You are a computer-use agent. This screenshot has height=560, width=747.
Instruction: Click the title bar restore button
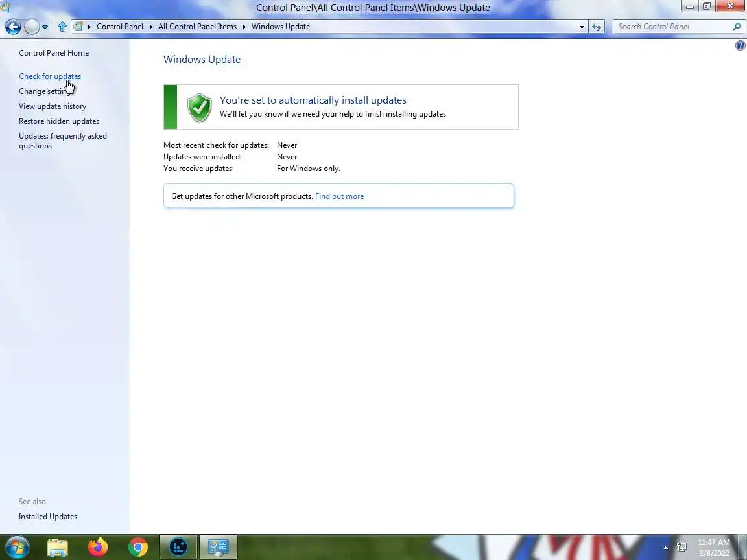707,6
